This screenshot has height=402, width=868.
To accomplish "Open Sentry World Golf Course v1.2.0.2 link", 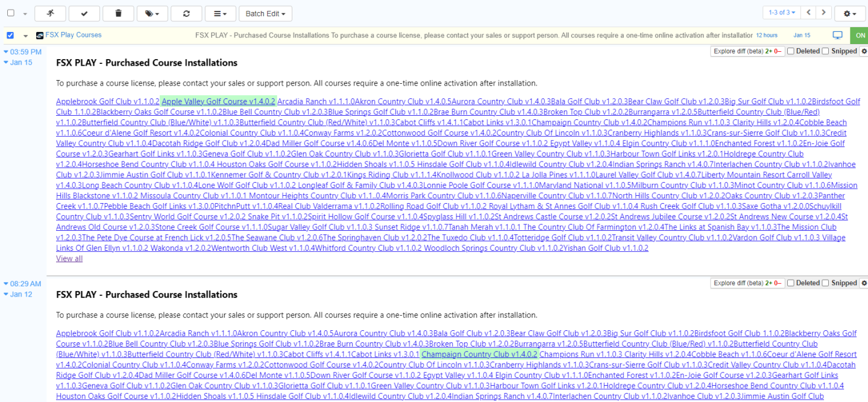I will click(187, 216).
